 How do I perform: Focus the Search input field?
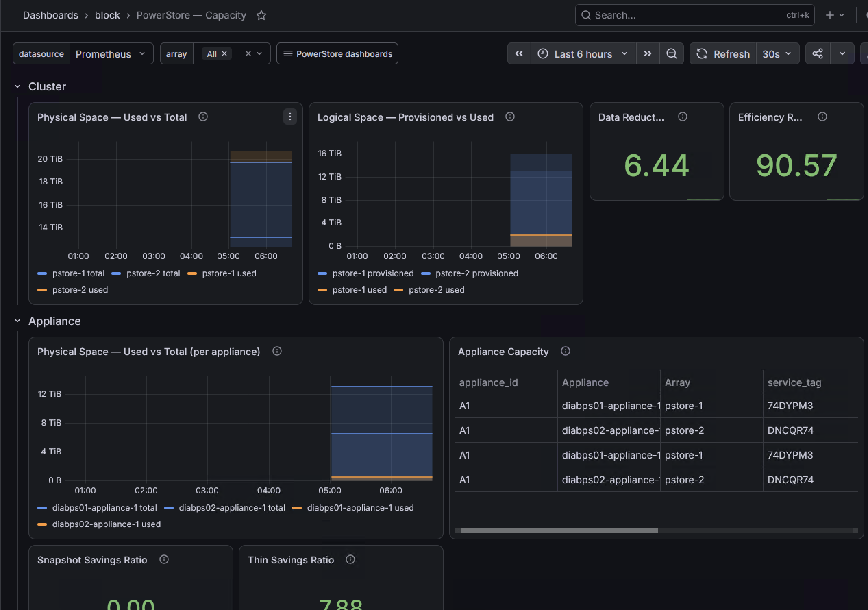pyautogui.click(x=695, y=15)
